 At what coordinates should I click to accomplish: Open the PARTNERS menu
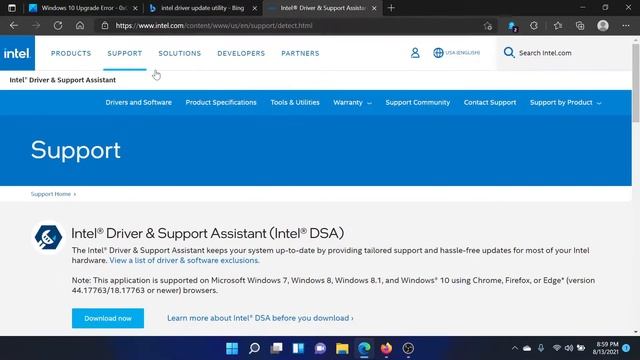pos(300,53)
